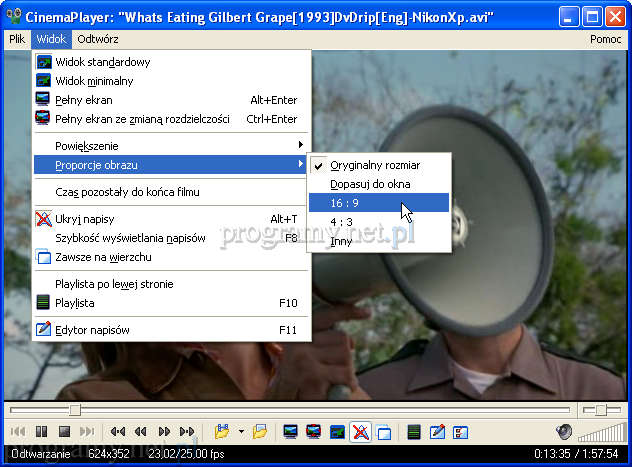The image size is (632, 467).
Task: Select 'Dopasuj do okna' option
Action: point(370,184)
